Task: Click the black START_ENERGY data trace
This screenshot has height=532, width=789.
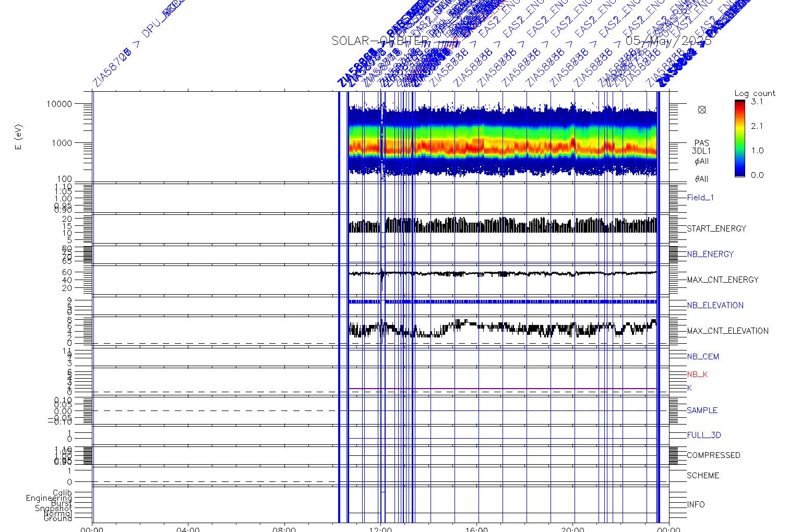Action: (x=503, y=225)
